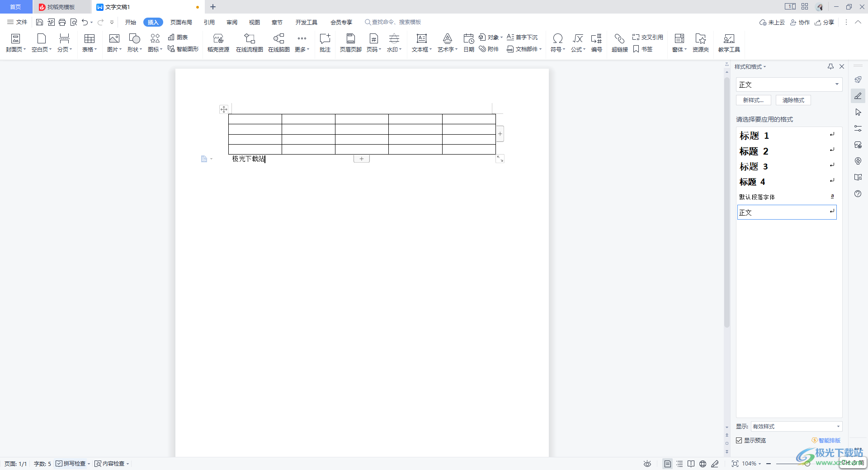Switch to page layout view icon
The width and height of the screenshot is (868, 470).
coord(668,464)
